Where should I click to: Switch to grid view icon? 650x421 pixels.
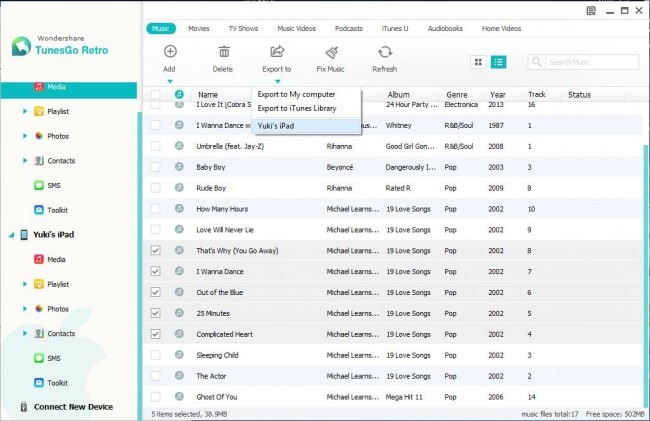(x=478, y=62)
